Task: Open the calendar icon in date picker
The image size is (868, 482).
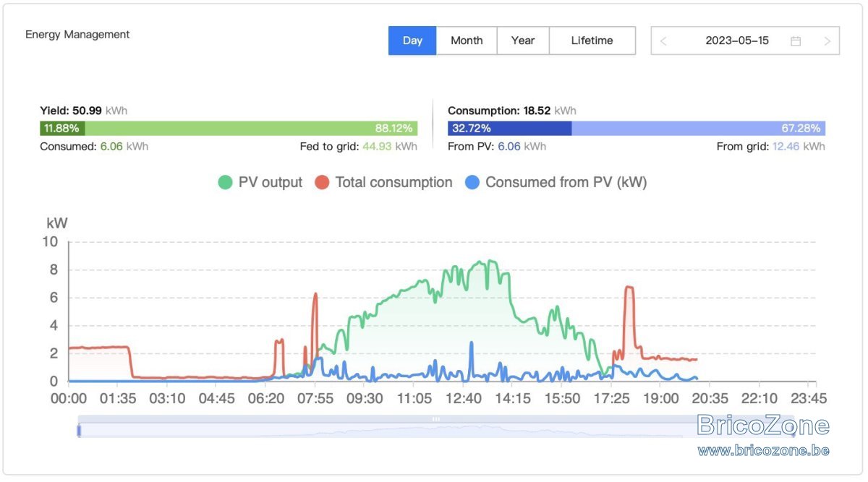Action: pos(796,41)
